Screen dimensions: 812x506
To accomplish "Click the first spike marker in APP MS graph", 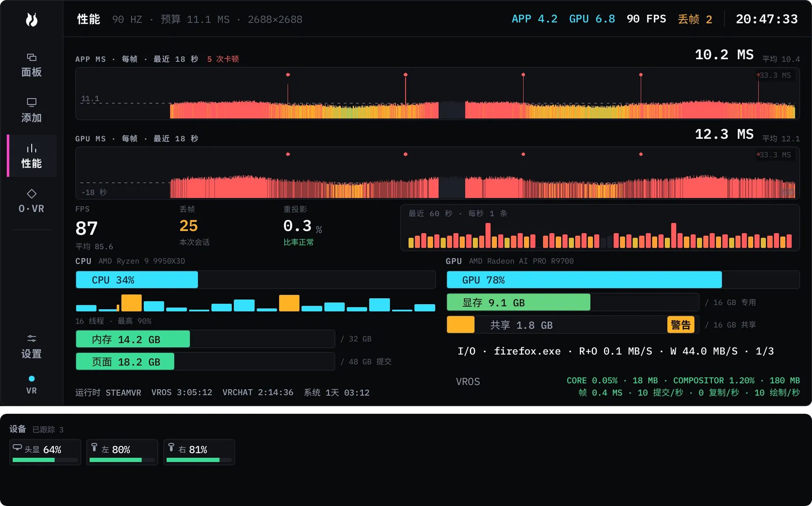I will [x=288, y=75].
